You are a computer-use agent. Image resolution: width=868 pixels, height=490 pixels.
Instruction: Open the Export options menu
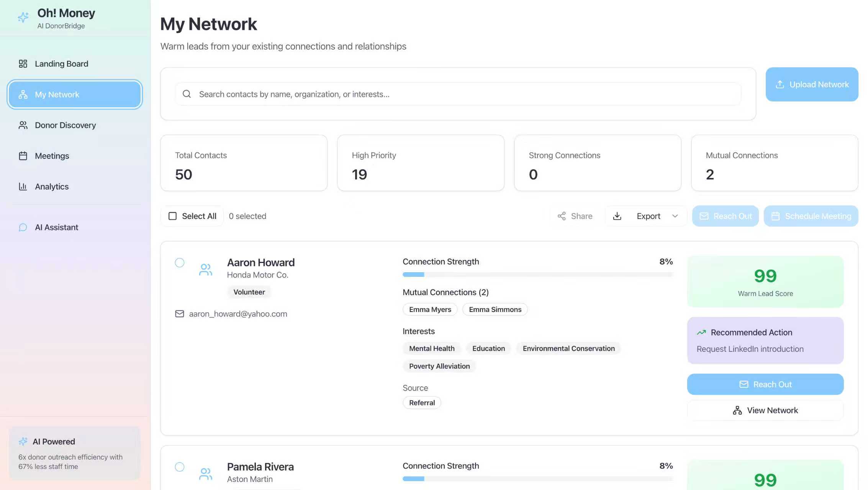(648, 216)
